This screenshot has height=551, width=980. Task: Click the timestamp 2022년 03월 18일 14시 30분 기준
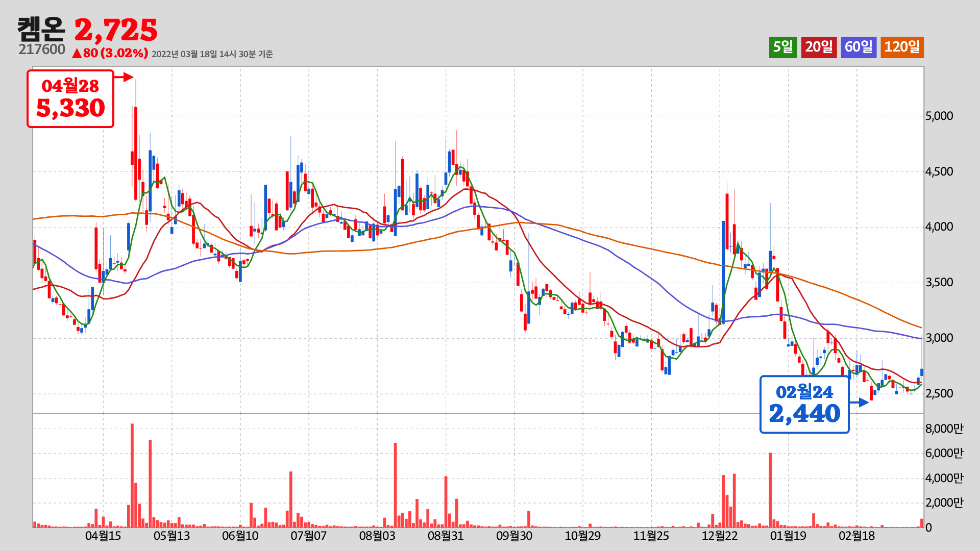(x=212, y=54)
